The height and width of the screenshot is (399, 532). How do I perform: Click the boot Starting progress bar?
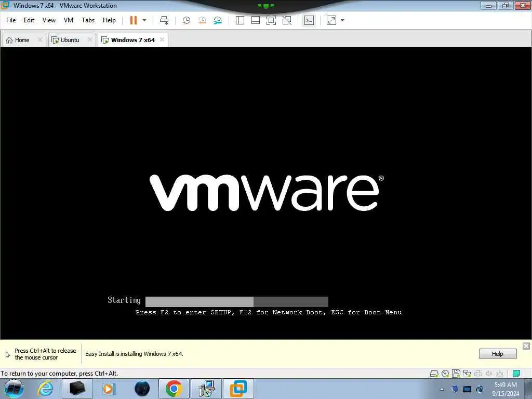point(237,302)
